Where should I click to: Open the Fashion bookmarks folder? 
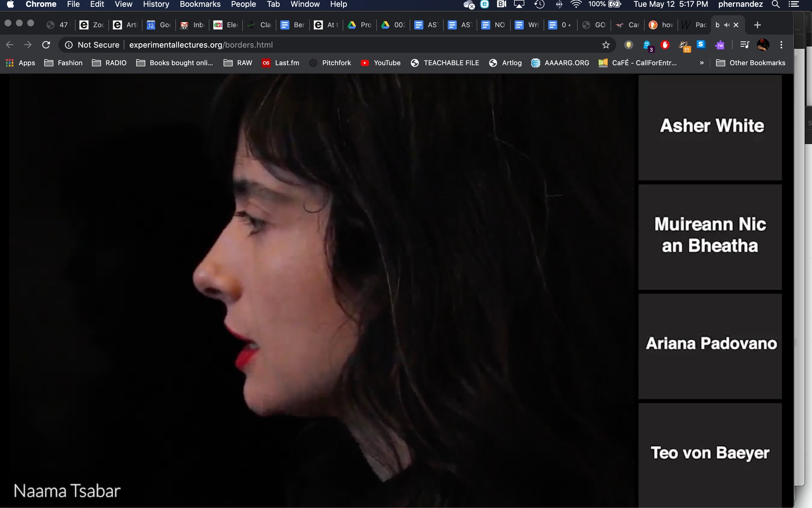click(x=64, y=63)
